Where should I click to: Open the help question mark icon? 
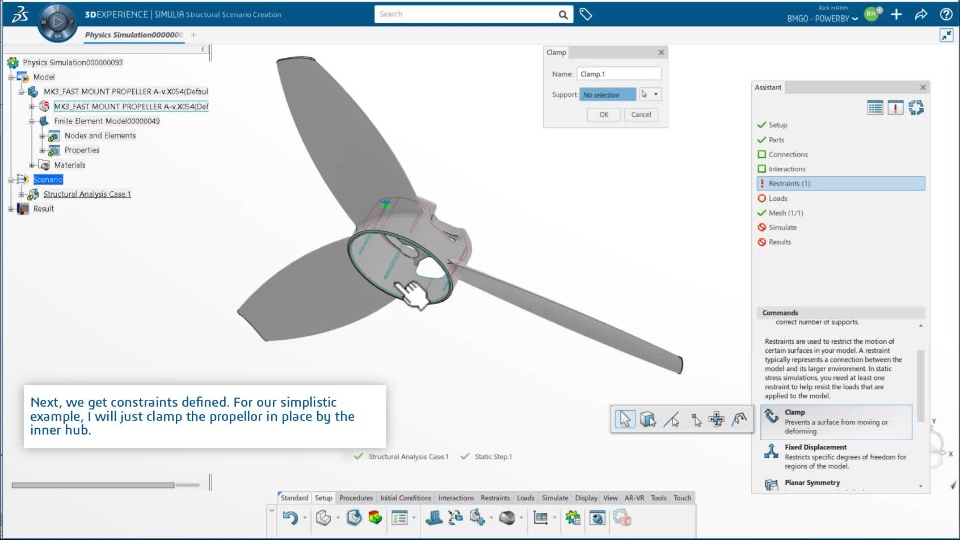[946, 14]
